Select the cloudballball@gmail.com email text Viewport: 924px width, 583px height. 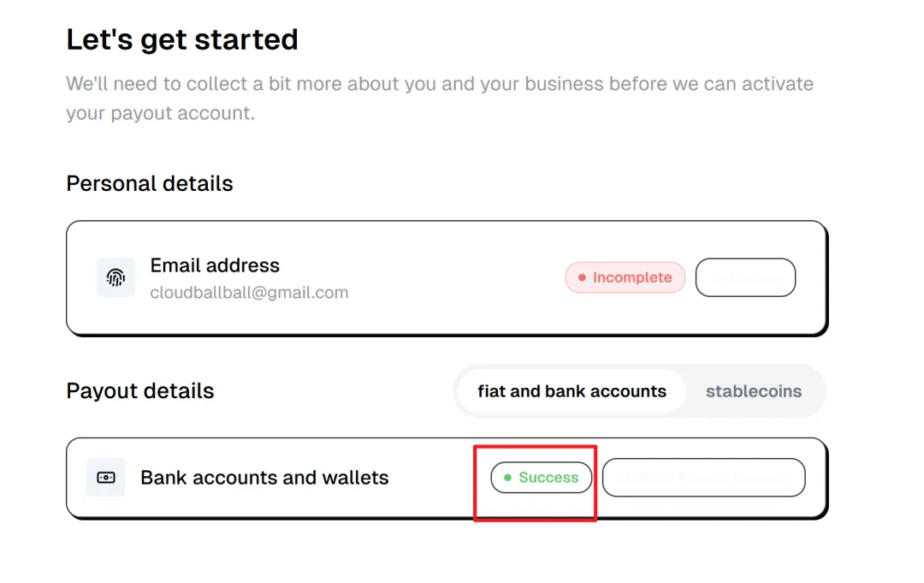[x=249, y=293]
